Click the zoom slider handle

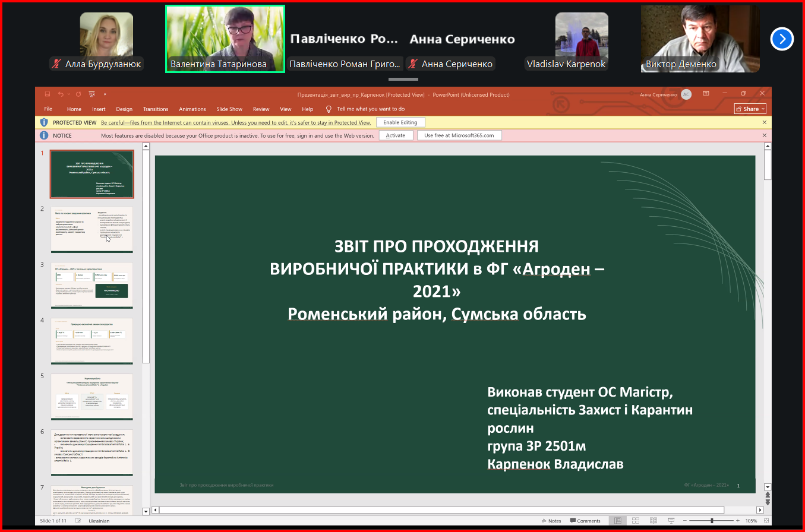coord(712,521)
